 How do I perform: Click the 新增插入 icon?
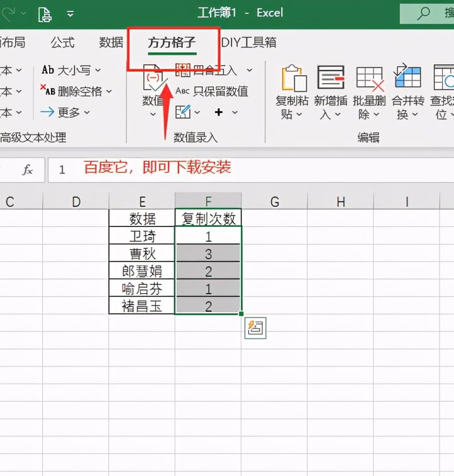pos(330,78)
